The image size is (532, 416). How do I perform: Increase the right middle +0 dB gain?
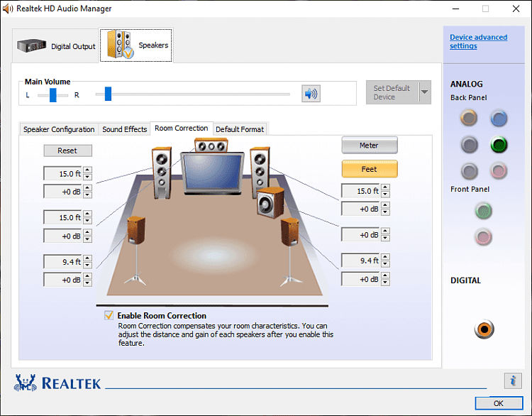coord(385,231)
